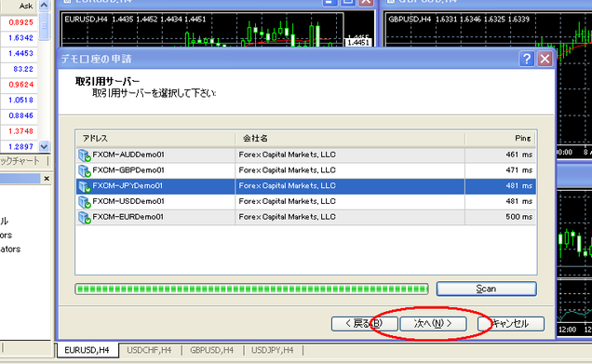This screenshot has height=364, width=592.
Task: Click the EURUSD chart current price label 1.4451
Action: coord(357,43)
